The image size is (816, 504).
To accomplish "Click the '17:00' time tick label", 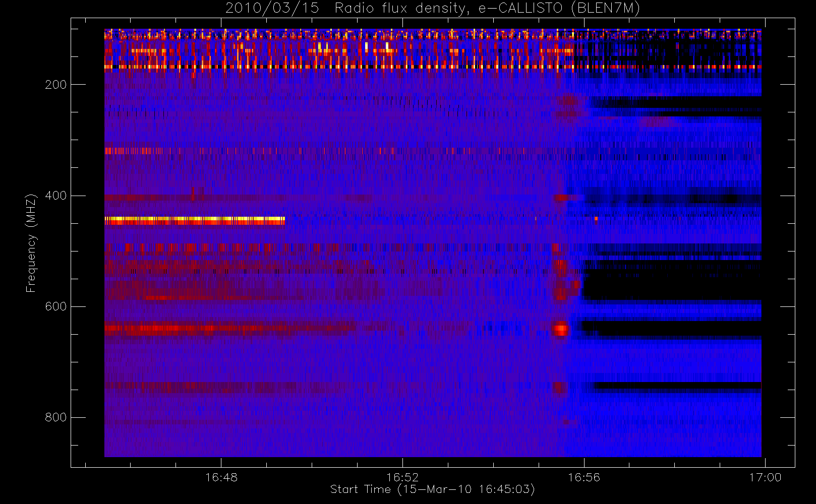I will pos(765,477).
